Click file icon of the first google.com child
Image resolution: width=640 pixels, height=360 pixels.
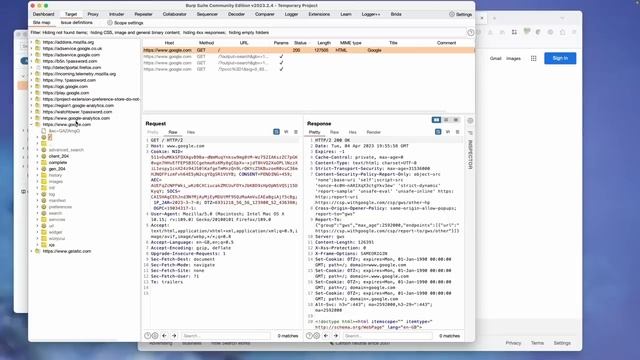pos(44,131)
